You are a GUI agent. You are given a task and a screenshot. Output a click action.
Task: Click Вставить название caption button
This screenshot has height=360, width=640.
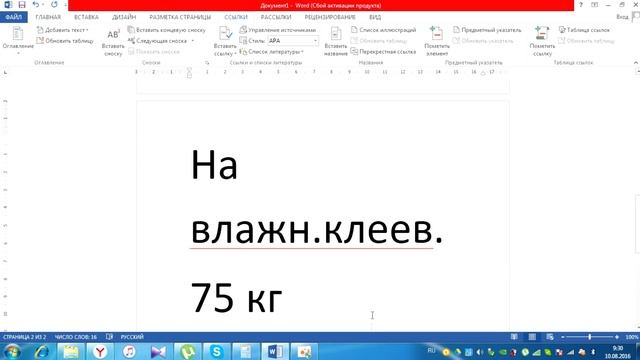coord(336,42)
